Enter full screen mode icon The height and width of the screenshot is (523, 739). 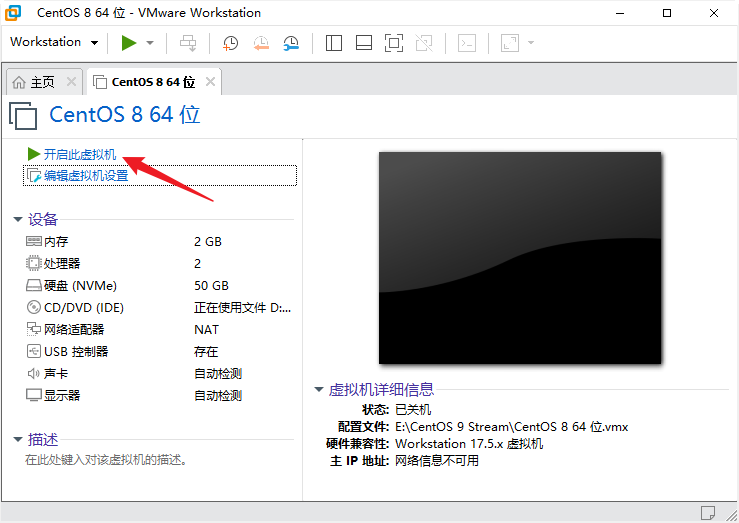(394, 43)
